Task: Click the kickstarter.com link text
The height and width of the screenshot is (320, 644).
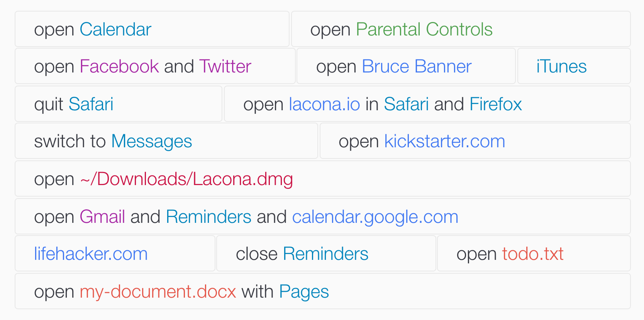Action: (444, 141)
